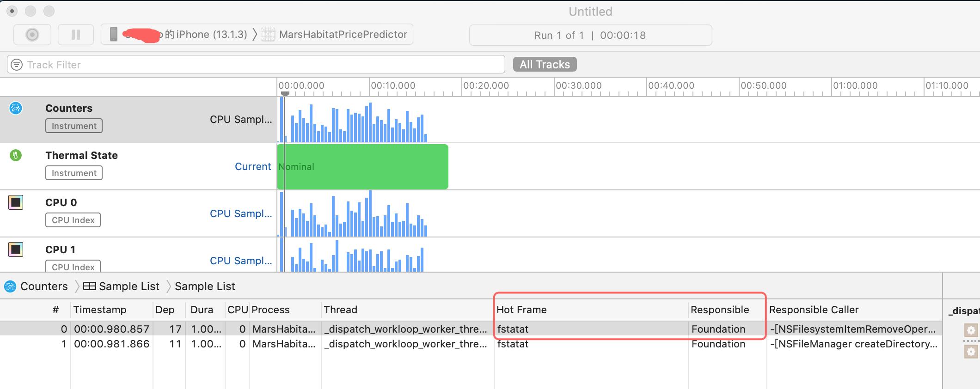This screenshot has width=980, height=389.
Task: Click the window close button
Action: pos(12,11)
